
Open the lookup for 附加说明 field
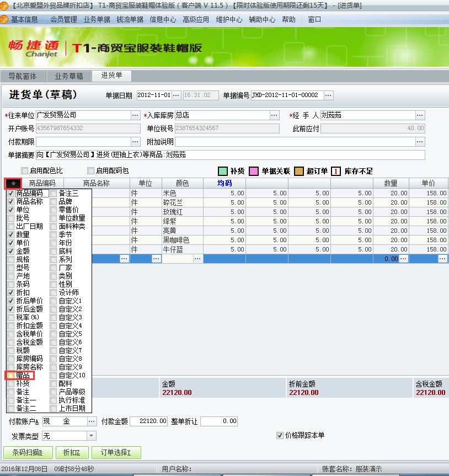421,142
